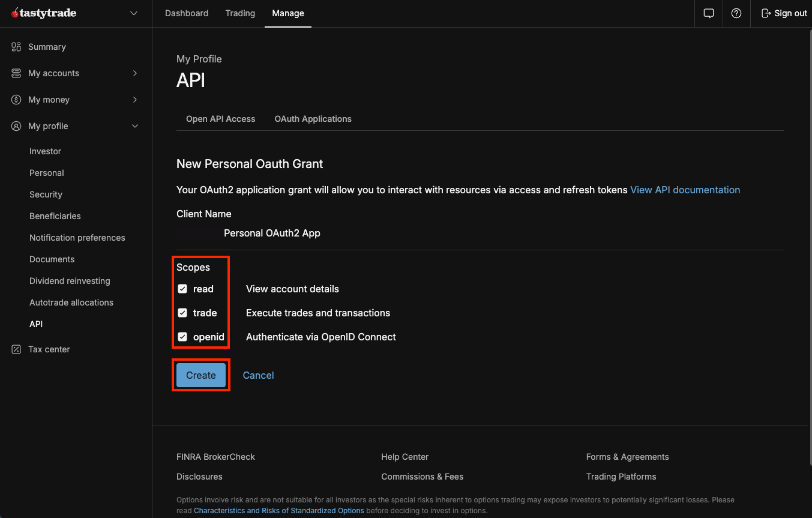Viewport: 812px width, 518px height.
Task: Open Notification preferences
Action: tap(77, 238)
